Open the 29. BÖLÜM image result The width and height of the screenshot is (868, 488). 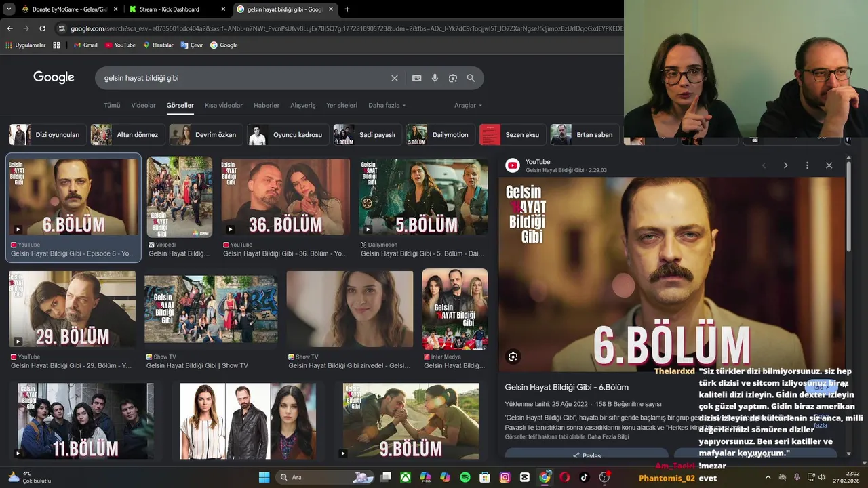click(72, 309)
